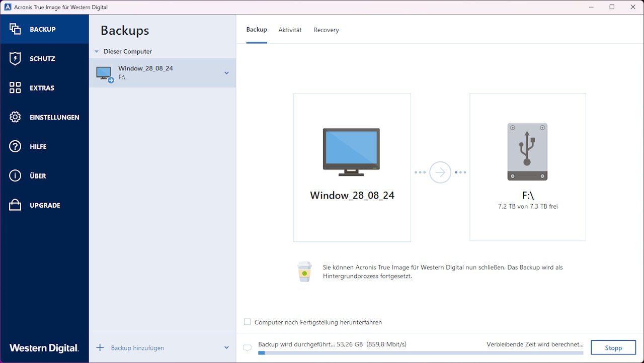The height and width of the screenshot is (363, 644).
Task: Expand the Window_28_08_24 backup chevron
Action: [x=226, y=73]
